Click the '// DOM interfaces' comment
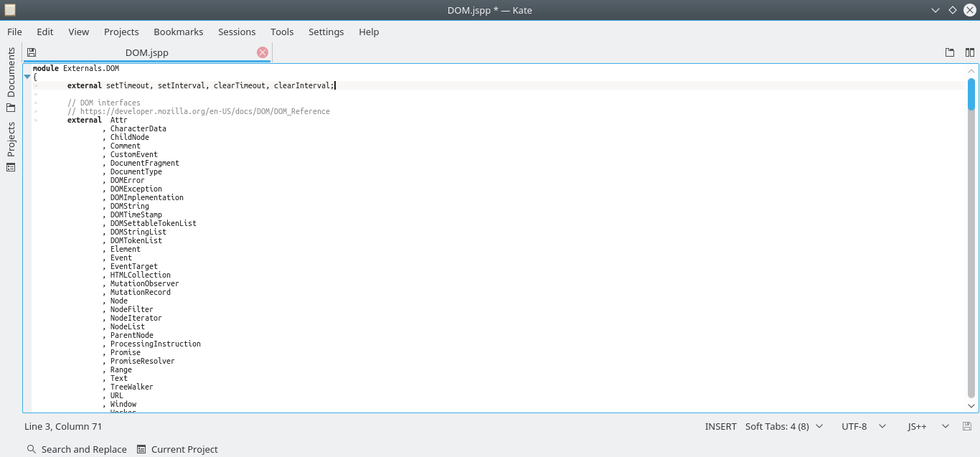This screenshot has height=457, width=980. pos(104,103)
